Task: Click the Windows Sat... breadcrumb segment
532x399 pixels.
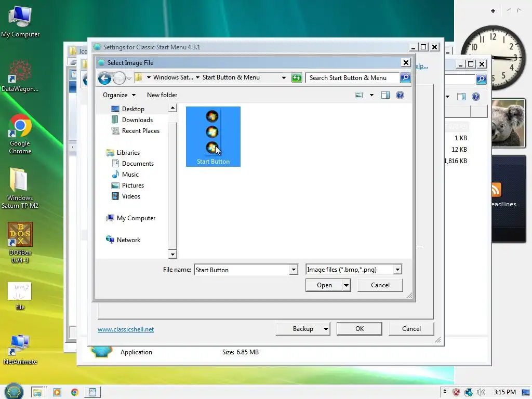Action: tap(173, 77)
